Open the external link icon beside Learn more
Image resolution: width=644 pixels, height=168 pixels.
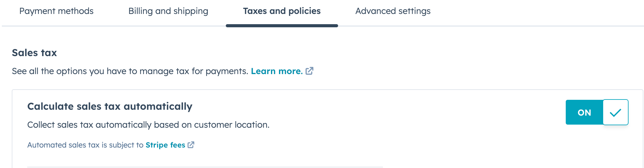(309, 71)
